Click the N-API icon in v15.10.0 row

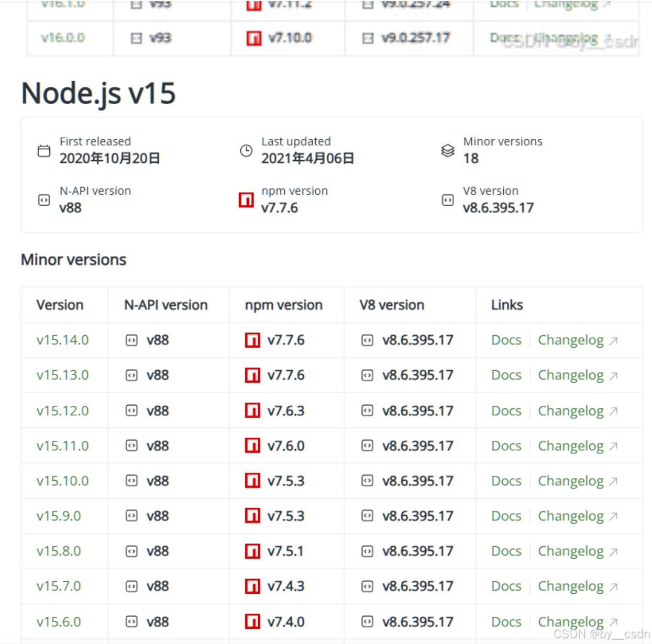pyautogui.click(x=131, y=481)
